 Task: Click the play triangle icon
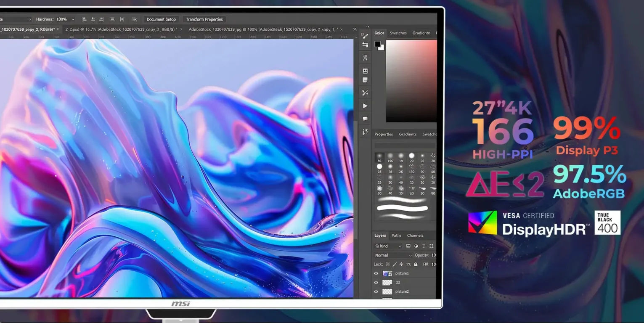coord(365,106)
